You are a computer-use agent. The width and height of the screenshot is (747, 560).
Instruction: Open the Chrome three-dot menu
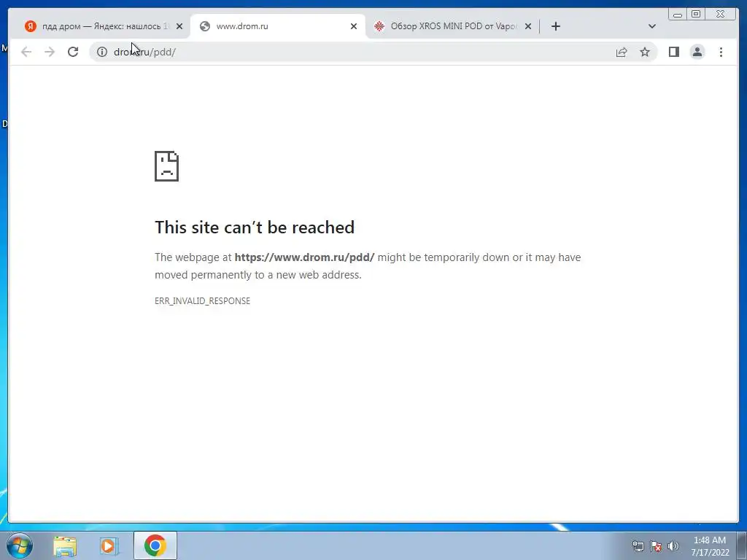click(721, 52)
